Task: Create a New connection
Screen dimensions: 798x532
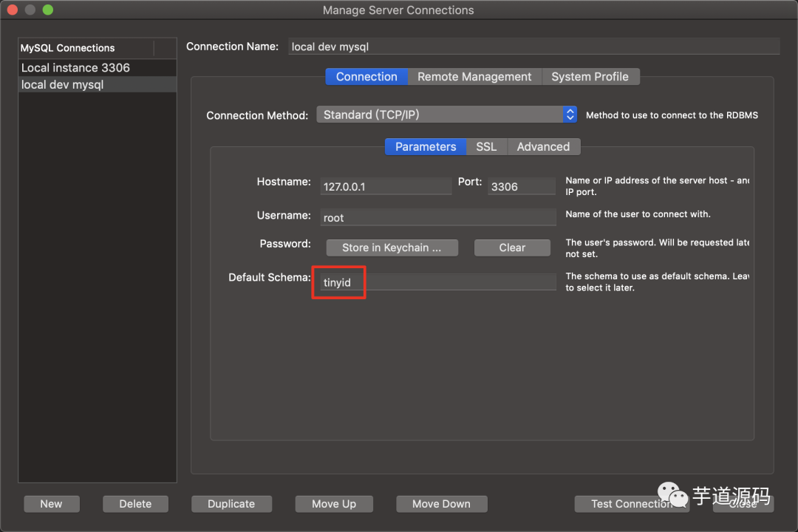Action: click(x=52, y=504)
